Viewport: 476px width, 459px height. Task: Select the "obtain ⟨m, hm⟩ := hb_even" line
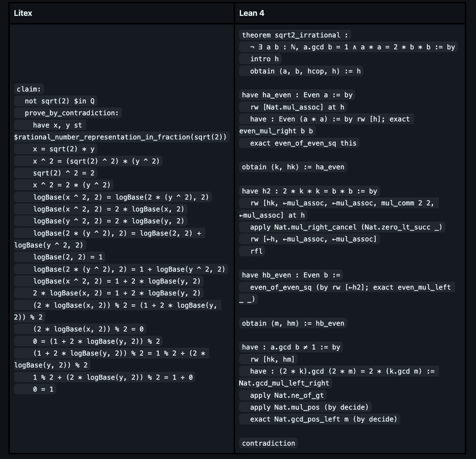293,324
